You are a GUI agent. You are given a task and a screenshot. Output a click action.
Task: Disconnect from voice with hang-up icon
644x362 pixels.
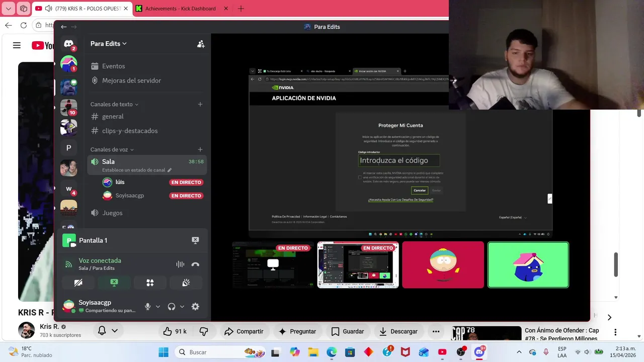(x=195, y=264)
